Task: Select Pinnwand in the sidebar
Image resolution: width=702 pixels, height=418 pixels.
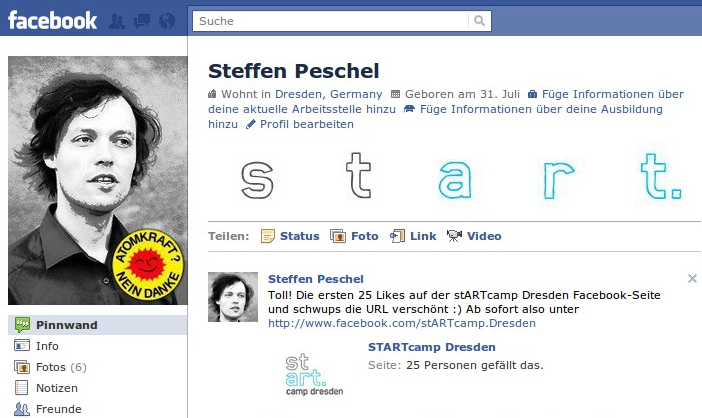Action: [x=98, y=325]
